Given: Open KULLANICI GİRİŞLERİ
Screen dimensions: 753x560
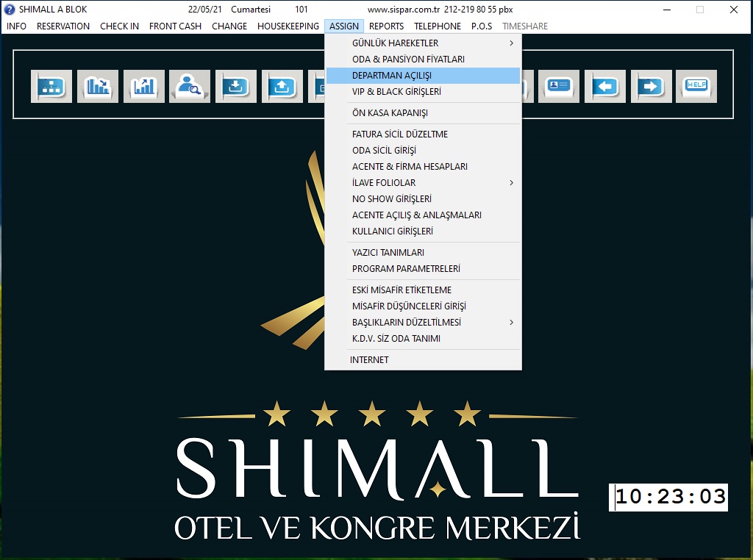Looking at the screenshot, I should 423,231.
